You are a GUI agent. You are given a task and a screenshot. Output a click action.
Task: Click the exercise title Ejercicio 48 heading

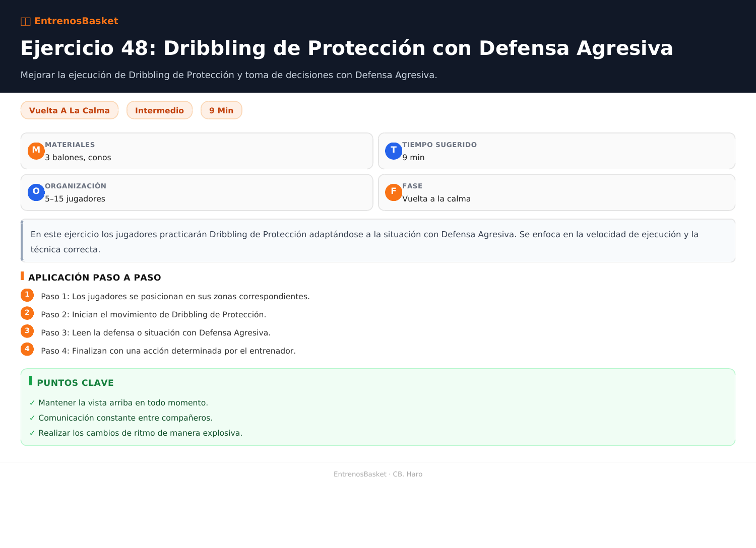click(x=347, y=48)
